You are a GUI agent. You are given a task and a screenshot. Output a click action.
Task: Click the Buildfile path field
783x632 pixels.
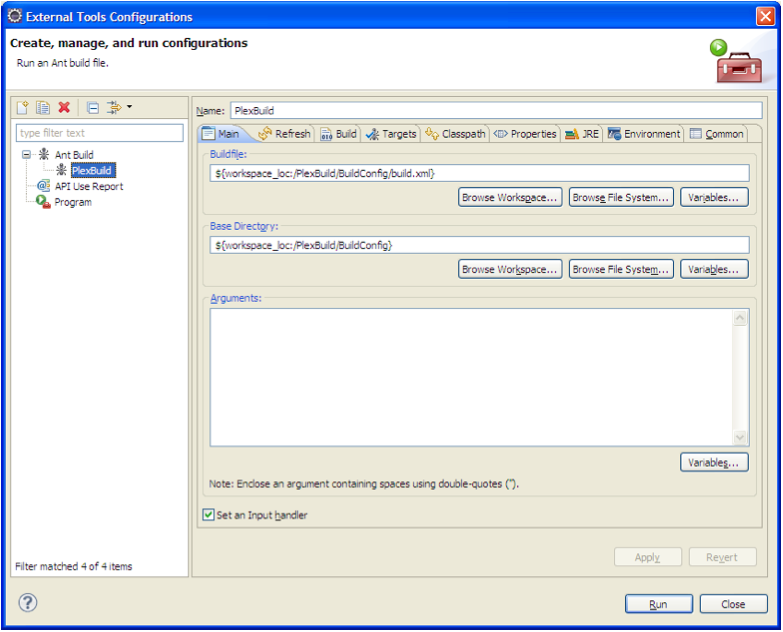[479, 173]
